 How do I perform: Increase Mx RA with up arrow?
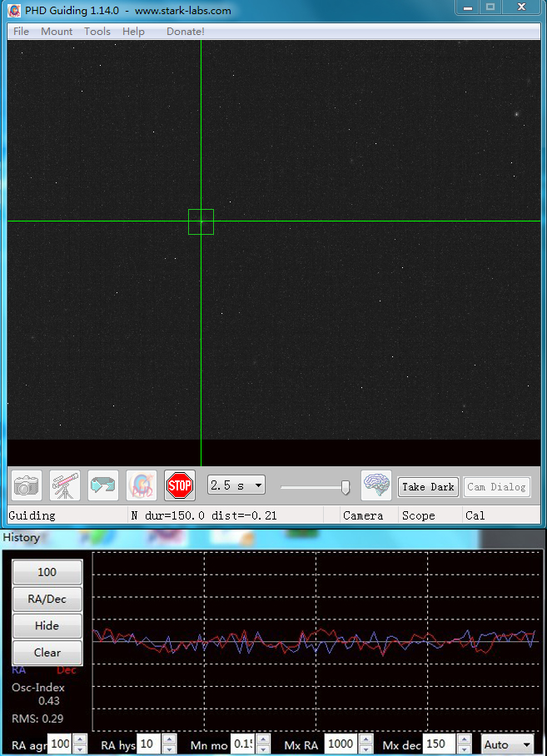(365, 739)
